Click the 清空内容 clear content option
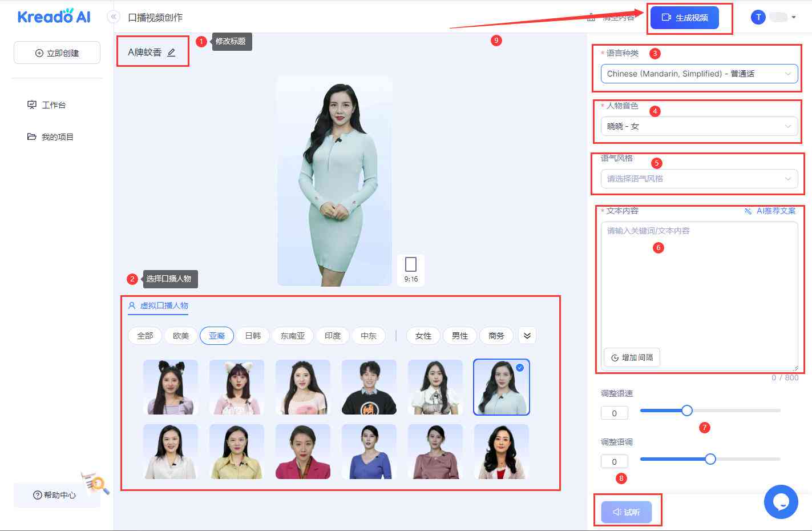 click(612, 18)
